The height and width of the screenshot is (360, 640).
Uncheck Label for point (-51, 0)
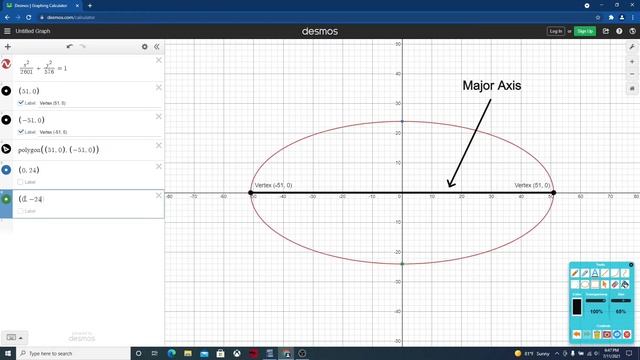click(21, 131)
